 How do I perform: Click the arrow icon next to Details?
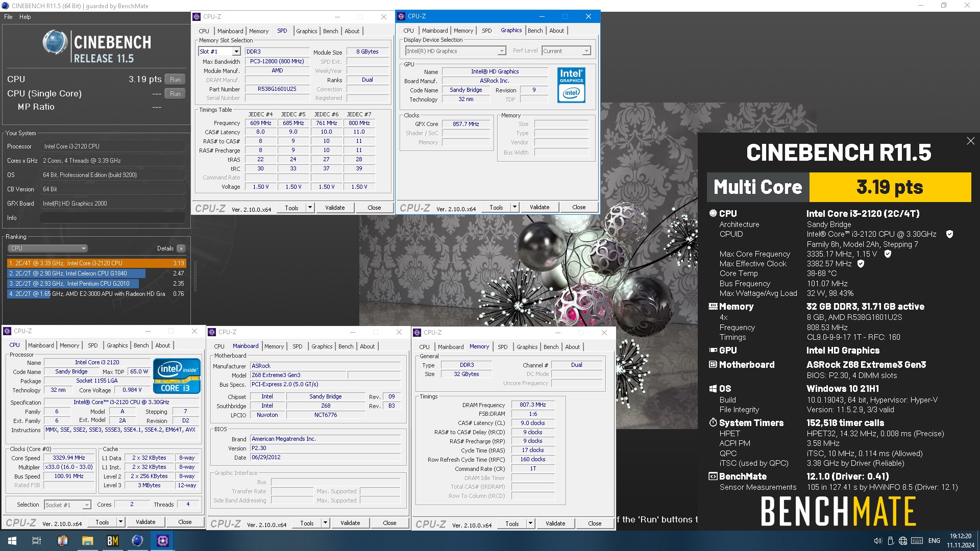(x=181, y=248)
